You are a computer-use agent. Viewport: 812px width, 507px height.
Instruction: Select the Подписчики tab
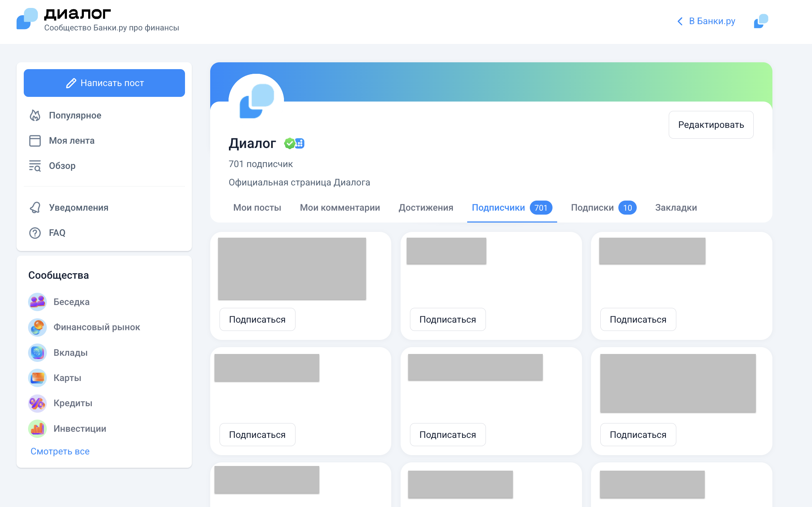pos(512,208)
